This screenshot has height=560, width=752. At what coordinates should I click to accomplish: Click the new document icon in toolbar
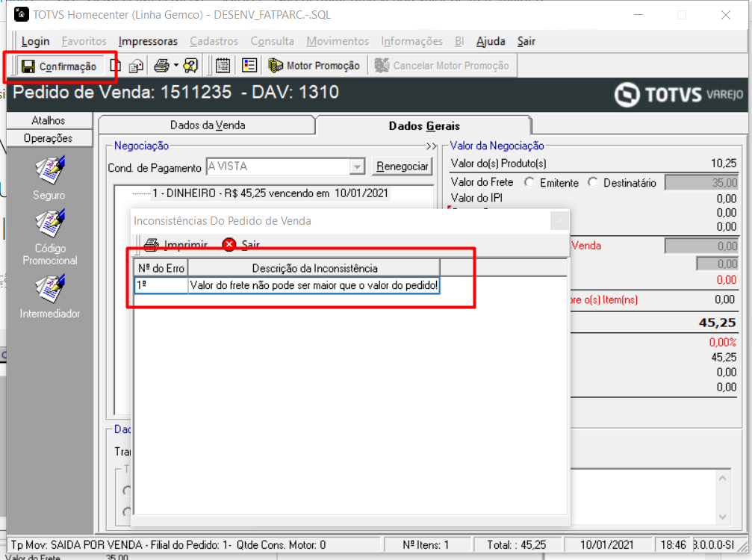pyautogui.click(x=116, y=65)
